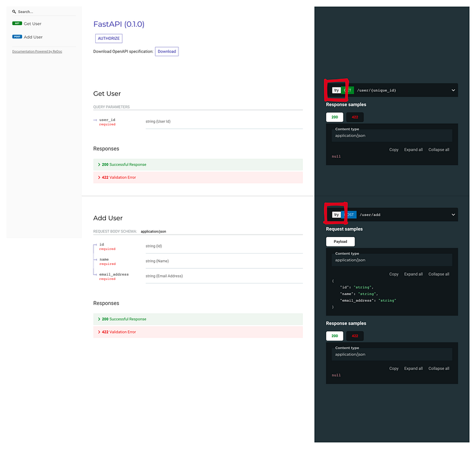This screenshot has width=476, height=449.
Task: Click try button for /user/add
Action: tap(336, 215)
